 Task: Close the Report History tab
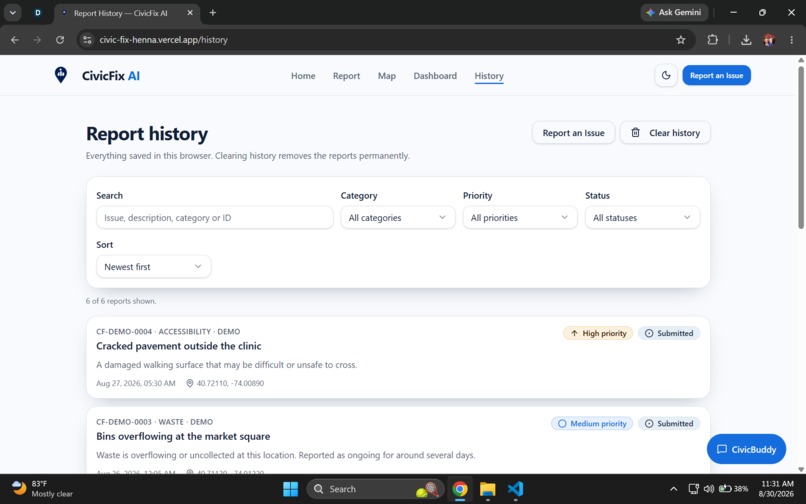pos(190,13)
